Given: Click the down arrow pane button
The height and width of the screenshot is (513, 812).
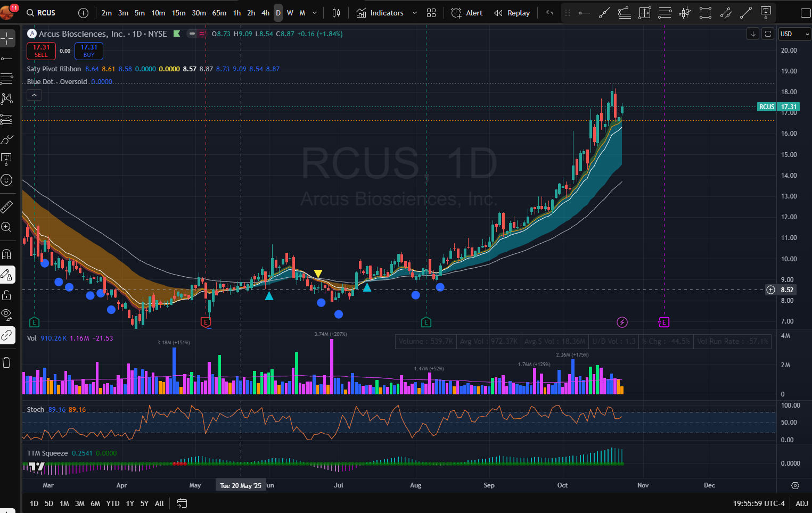Looking at the screenshot, I should 753,34.
